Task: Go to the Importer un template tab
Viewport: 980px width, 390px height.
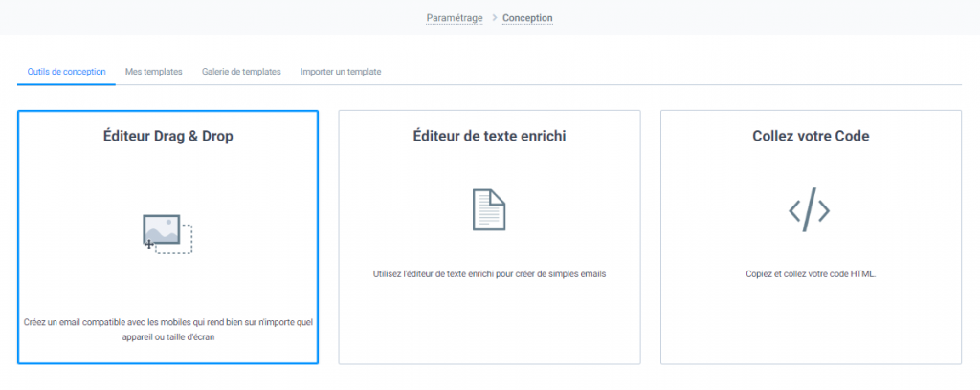Action: click(x=341, y=72)
